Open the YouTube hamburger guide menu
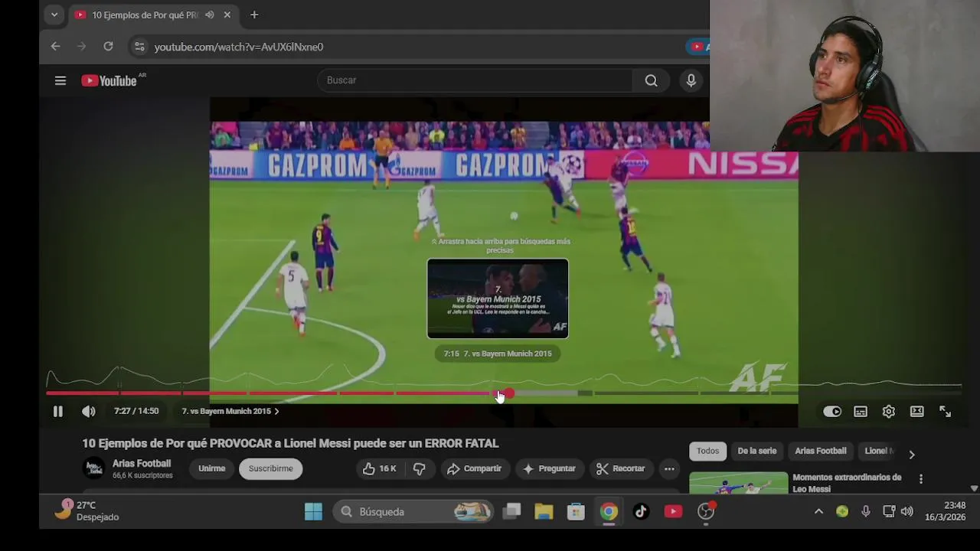 [x=60, y=80]
